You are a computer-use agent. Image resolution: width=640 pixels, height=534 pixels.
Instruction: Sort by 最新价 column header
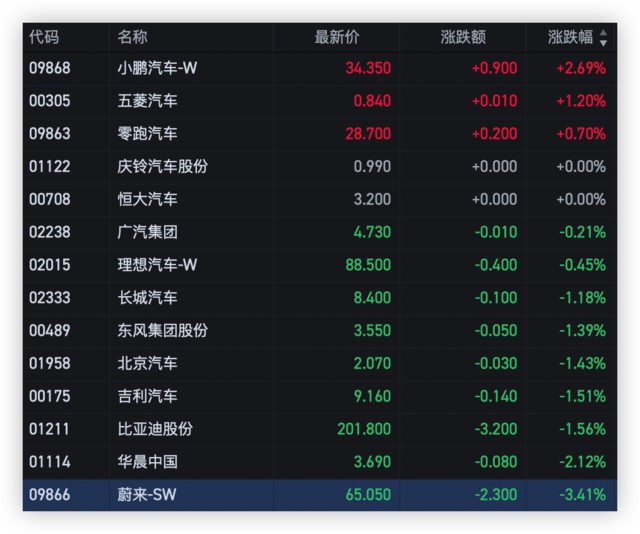[337, 38]
